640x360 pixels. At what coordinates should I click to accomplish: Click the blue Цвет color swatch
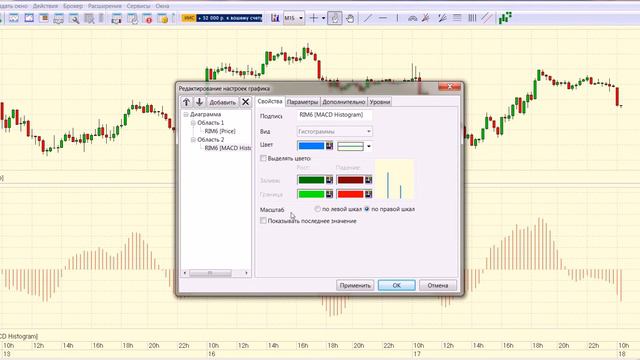[311, 146]
